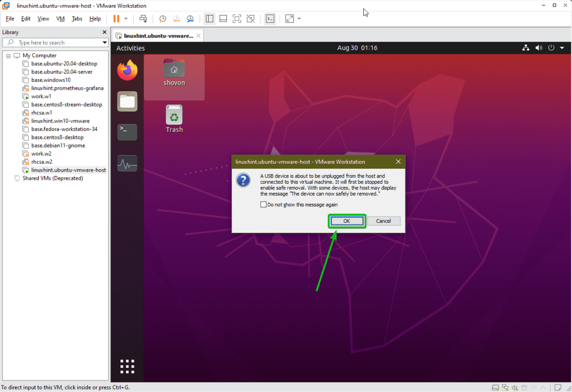Enable 'Do not show this message again'
This screenshot has height=392, width=572.
pos(263,204)
